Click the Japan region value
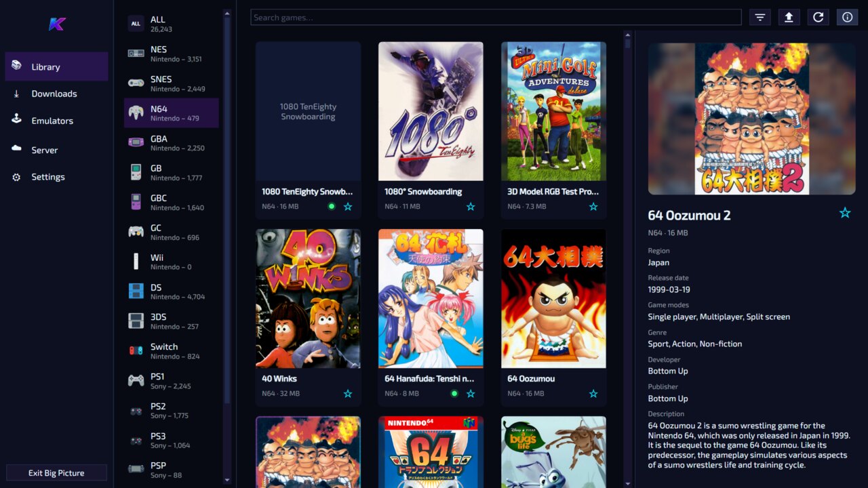 pyautogui.click(x=658, y=262)
